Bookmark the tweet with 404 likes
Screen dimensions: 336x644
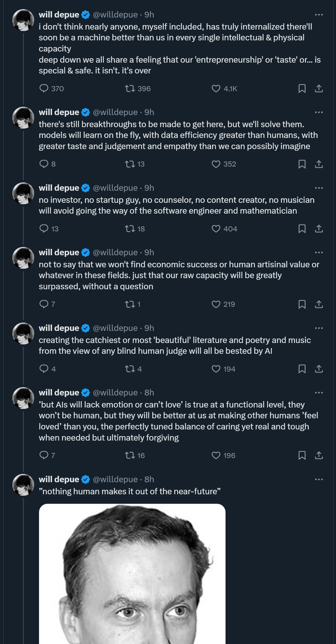(x=302, y=229)
